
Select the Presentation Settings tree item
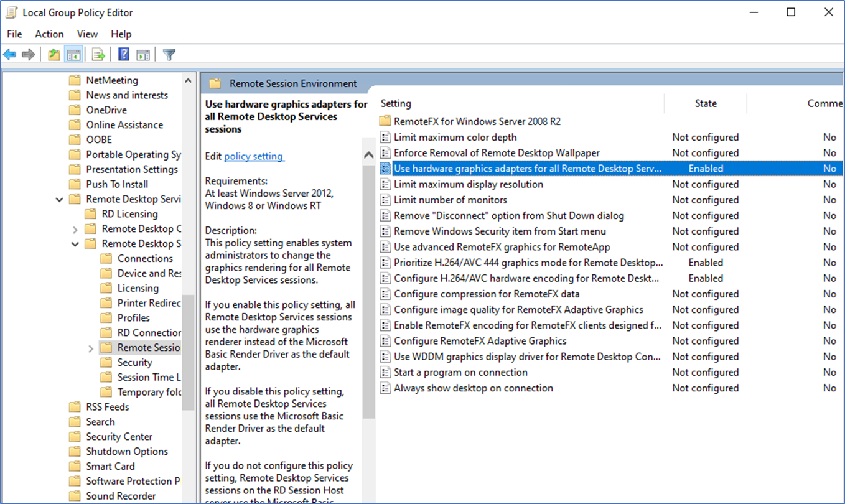tap(132, 170)
